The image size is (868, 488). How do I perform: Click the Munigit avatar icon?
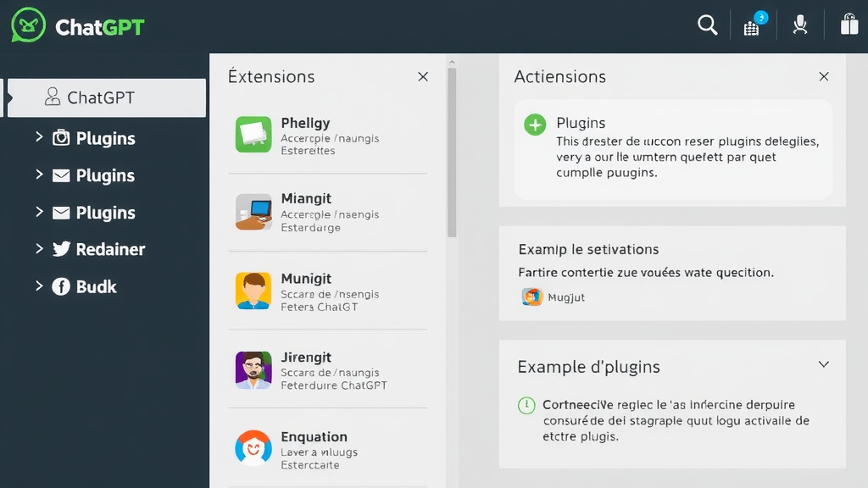(x=252, y=291)
